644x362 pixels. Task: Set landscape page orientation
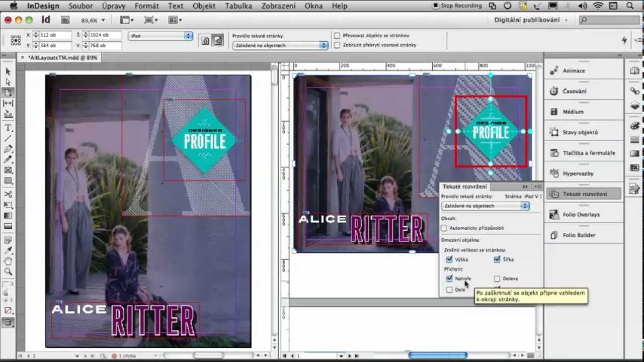click(217, 41)
